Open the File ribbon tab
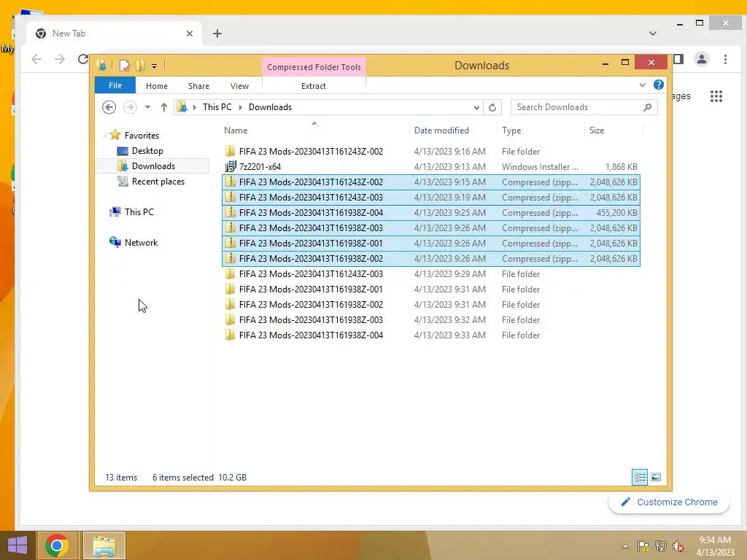This screenshot has height=560, width=747. pos(115,85)
